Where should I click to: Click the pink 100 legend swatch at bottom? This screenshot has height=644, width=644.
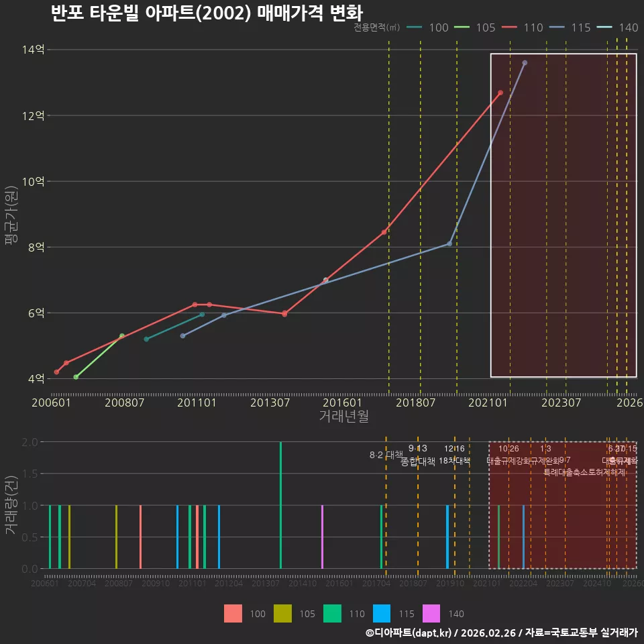(x=233, y=614)
